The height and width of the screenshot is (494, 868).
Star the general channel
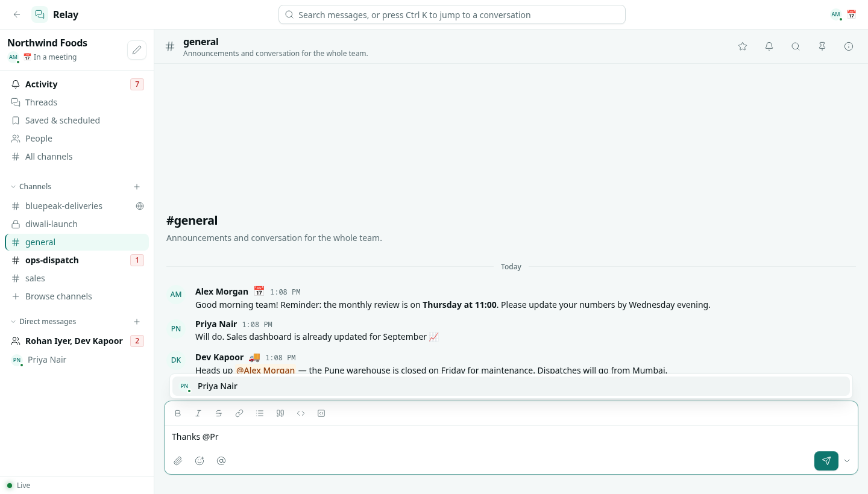743,46
